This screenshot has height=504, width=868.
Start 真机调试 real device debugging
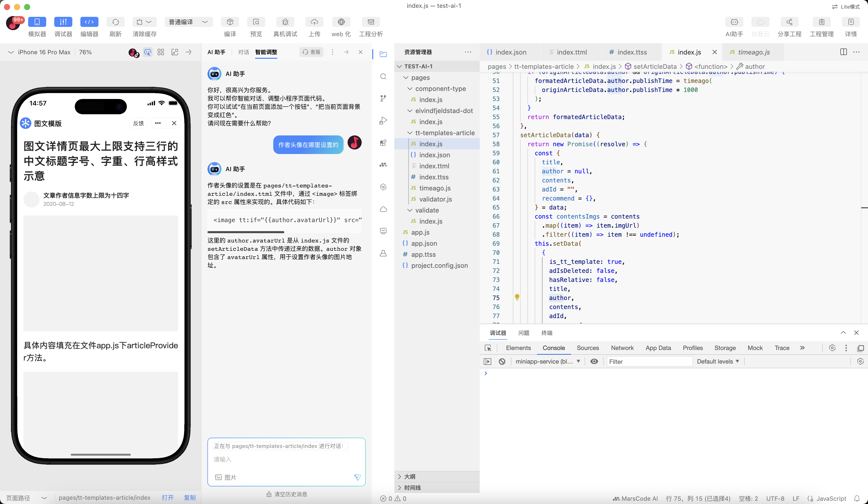[x=285, y=22]
